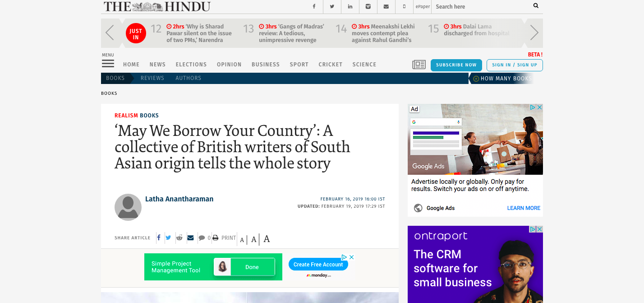Screen dimensions: 644x303
Task: Go back with the Just In left arrow
Action: coord(110,33)
